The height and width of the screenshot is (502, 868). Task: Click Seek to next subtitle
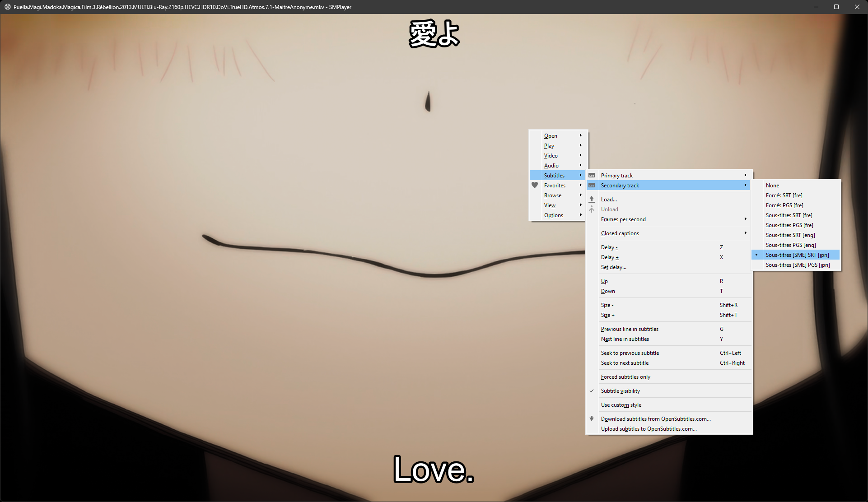625,363
